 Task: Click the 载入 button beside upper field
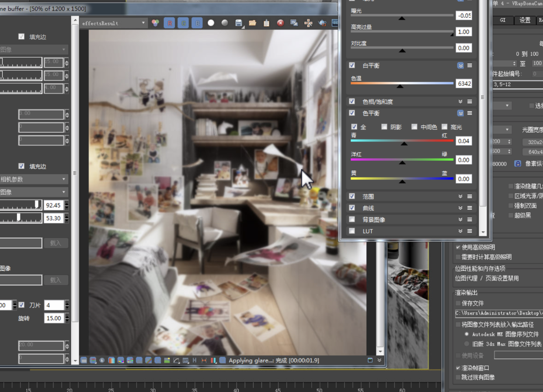(56, 243)
